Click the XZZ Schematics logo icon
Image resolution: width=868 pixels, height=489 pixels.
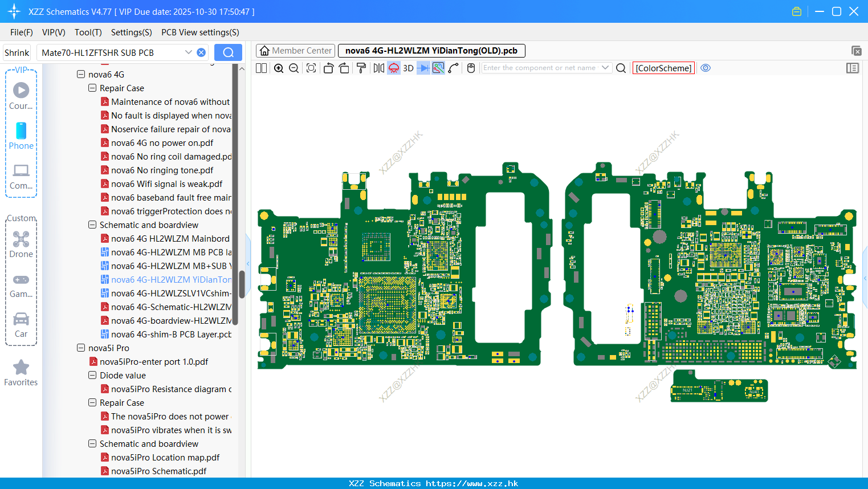(14, 11)
